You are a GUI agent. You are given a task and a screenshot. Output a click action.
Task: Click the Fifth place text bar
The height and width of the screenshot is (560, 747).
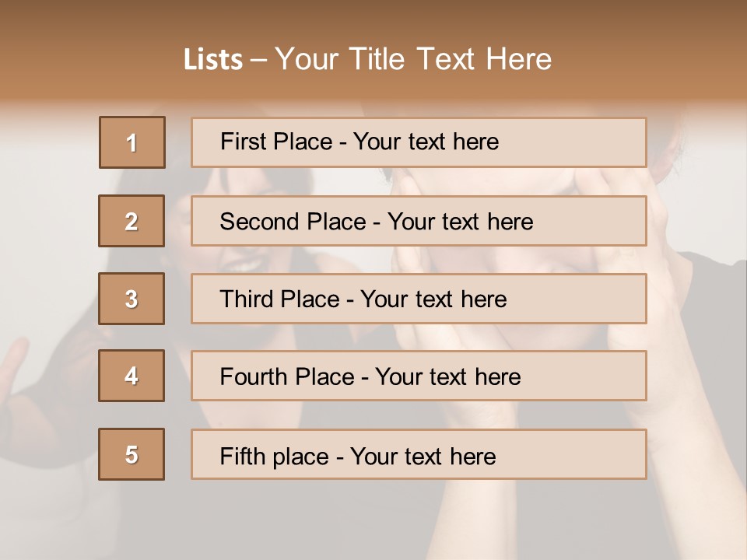point(419,454)
